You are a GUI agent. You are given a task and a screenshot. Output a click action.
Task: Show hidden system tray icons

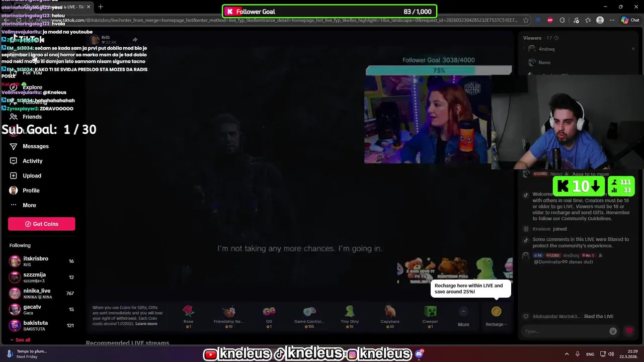click(567, 354)
